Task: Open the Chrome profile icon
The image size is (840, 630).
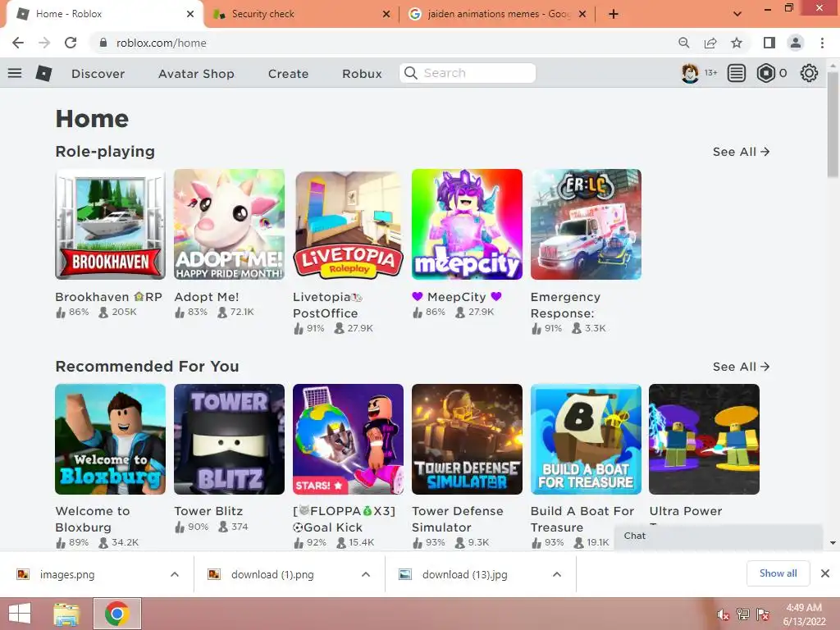Action: pos(796,43)
